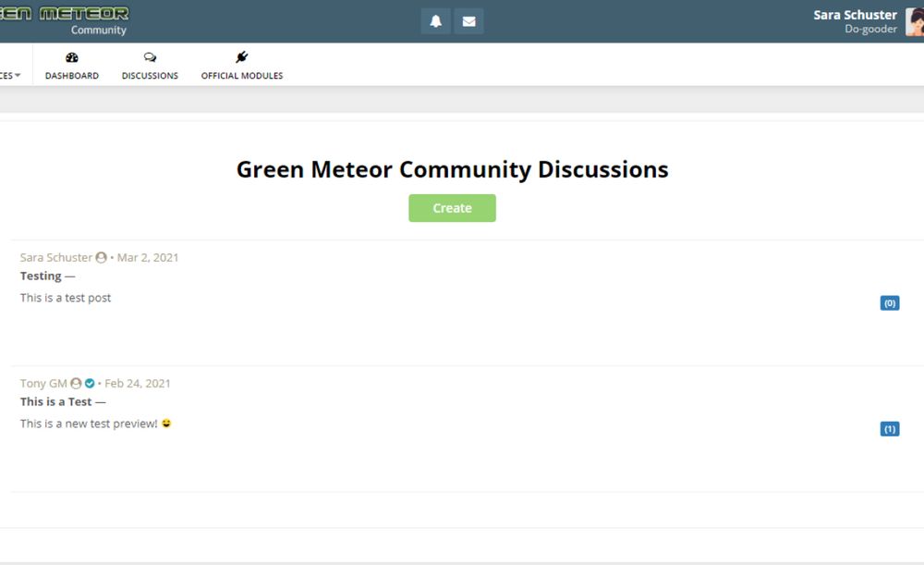Click the (1) comment count badge
This screenshot has height=565, width=924.
(889, 429)
